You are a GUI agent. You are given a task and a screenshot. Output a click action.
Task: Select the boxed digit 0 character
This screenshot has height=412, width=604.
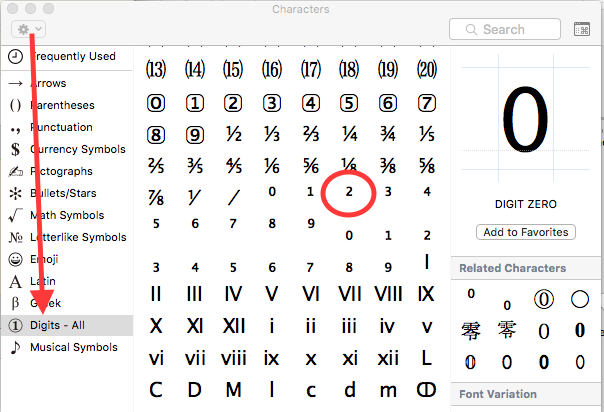click(x=156, y=103)
